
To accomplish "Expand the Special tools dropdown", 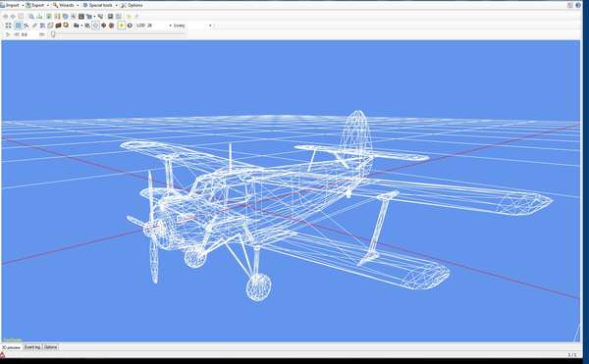I will coord(117,5).
